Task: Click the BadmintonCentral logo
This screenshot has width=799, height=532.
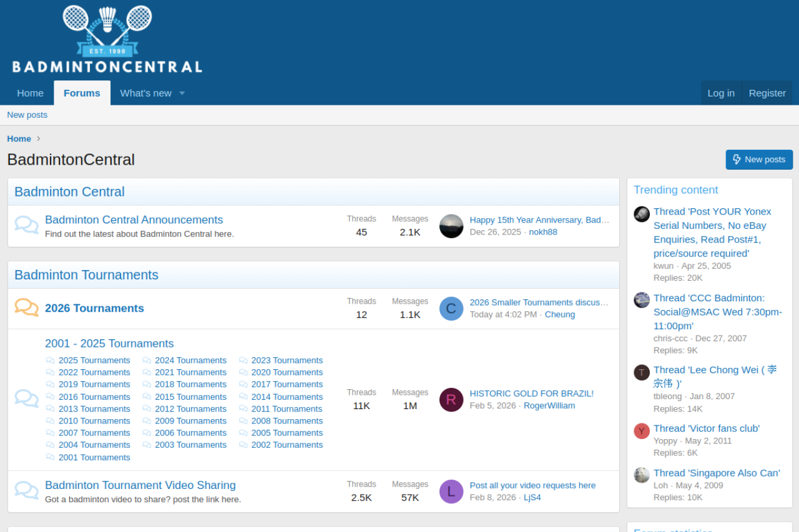Action: pyautogui.click(x=107, y=39)
